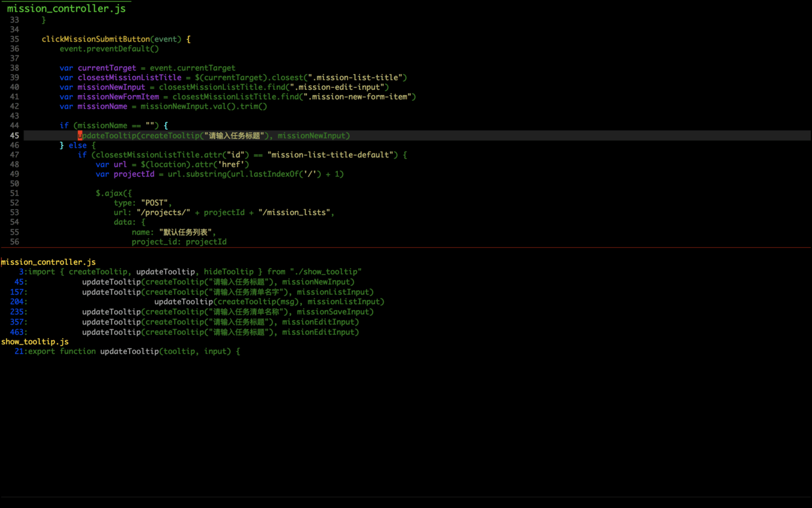This screenshot has width=812, height=508.
Task: Click the $.ajax({ call
Action: coord(114,193)
